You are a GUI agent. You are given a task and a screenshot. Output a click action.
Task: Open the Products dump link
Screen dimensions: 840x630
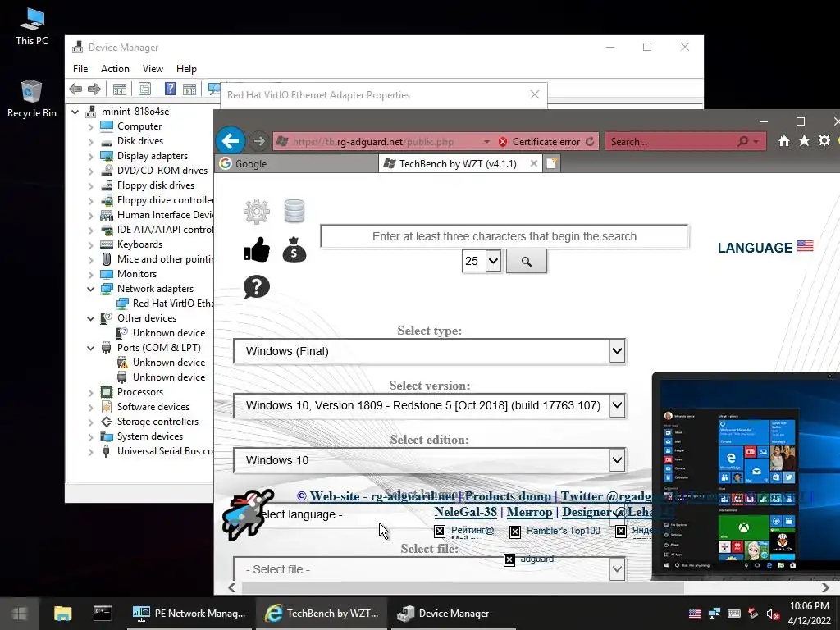click(x=508, y=496)
